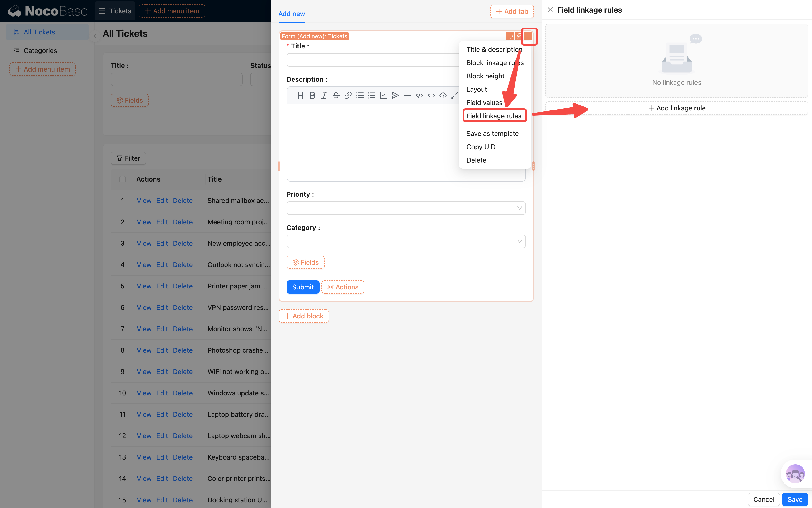Click the form block's drag-move cross icon

[510, 36]
